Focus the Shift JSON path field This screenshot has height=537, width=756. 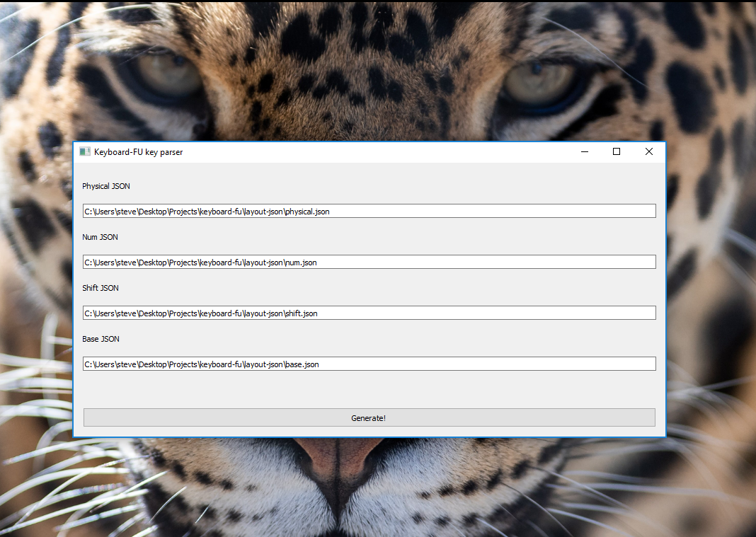[369, 313]
